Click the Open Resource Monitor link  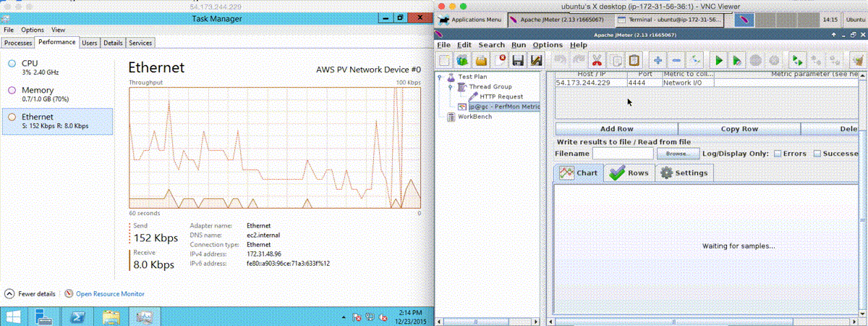[x=110, y=294]
